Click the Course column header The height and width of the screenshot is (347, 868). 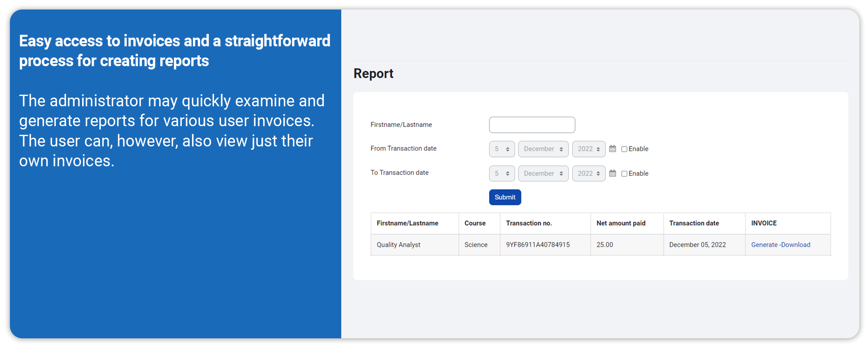[x=475, y=223]
